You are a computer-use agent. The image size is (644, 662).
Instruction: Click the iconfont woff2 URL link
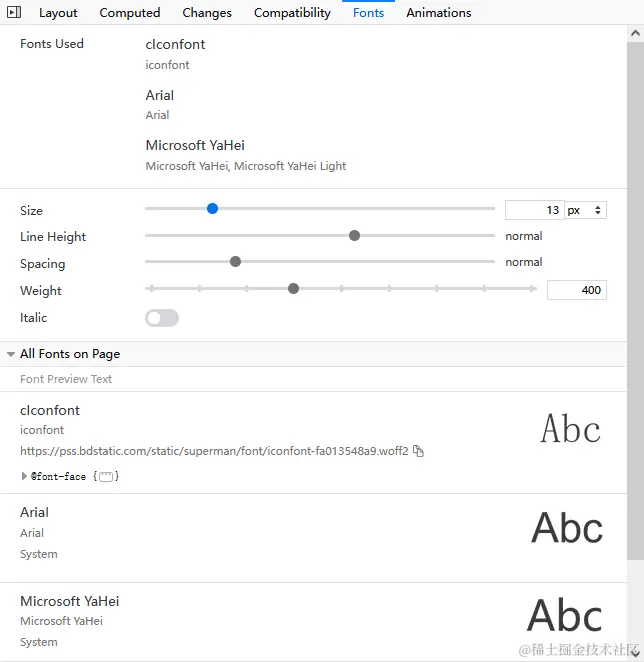(x=214, y=451)
